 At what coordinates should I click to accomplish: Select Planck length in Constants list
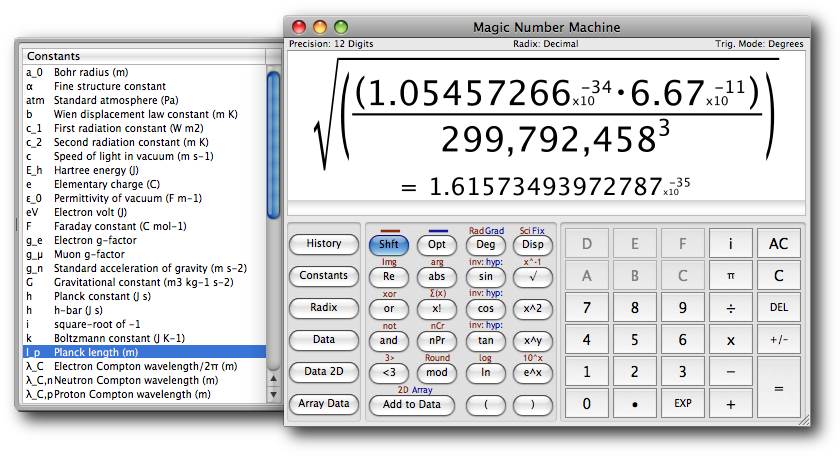pyautogui.click(x=144, y=352)
